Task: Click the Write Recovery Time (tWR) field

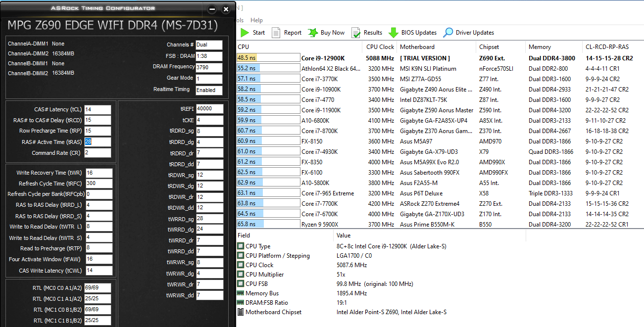Action: [99, 173]
